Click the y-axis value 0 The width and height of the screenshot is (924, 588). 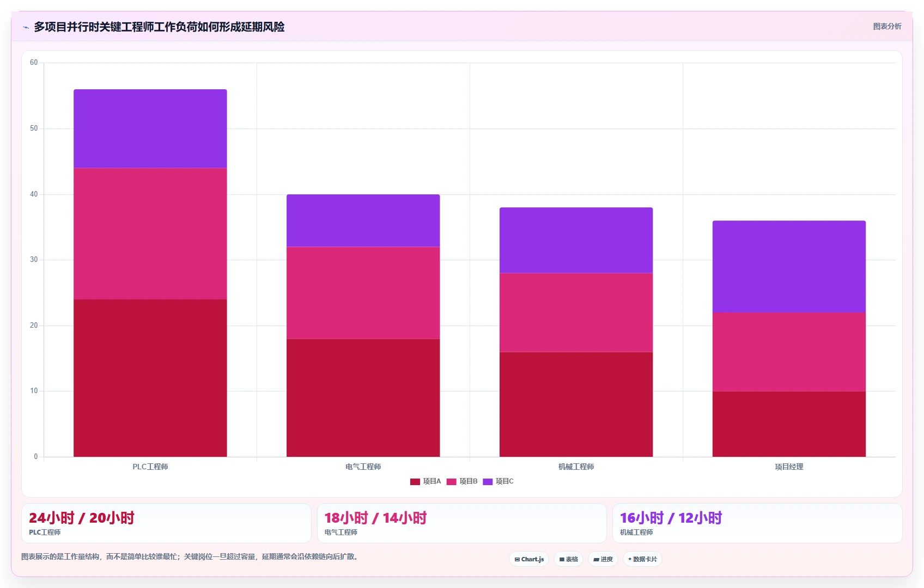coord(36,457)
